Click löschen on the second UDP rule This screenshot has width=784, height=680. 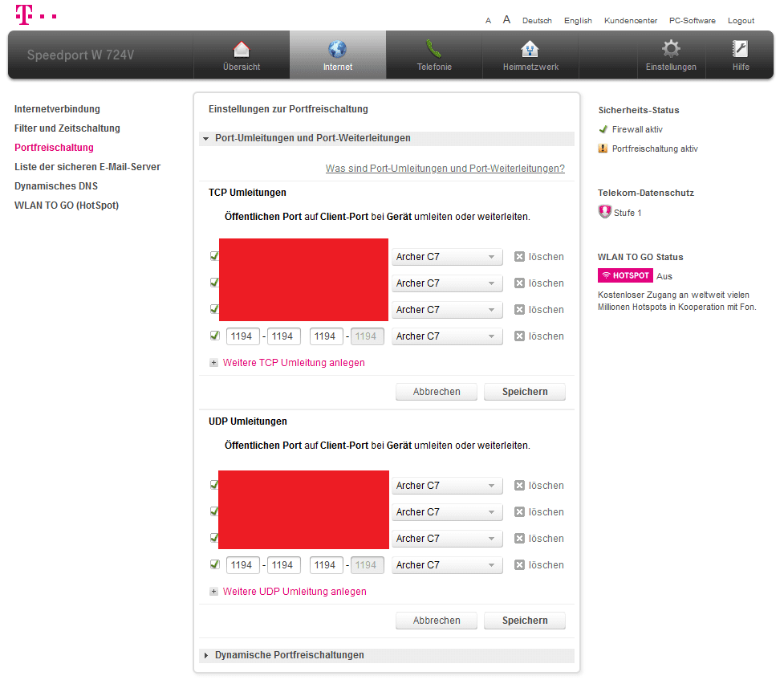[x=539, y=512]
